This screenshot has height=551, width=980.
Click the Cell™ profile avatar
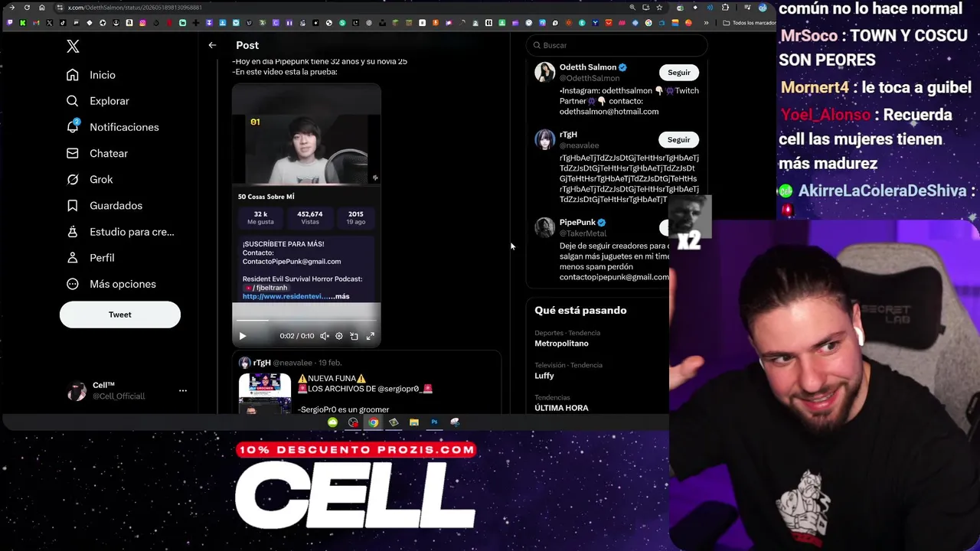point(77,391)
